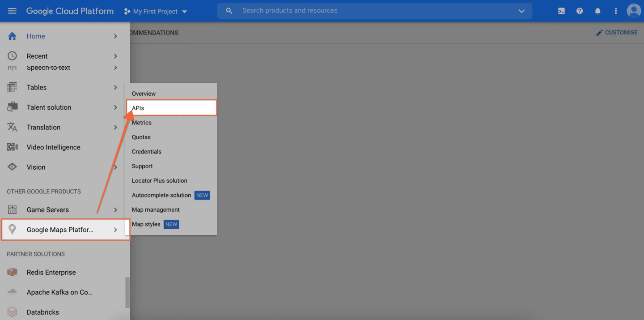The width and height of the screenshot is (644, 320).
Task: Click the "OTHER GOOGLE PRODUCTS" heading
Action: tap(44, 192)
